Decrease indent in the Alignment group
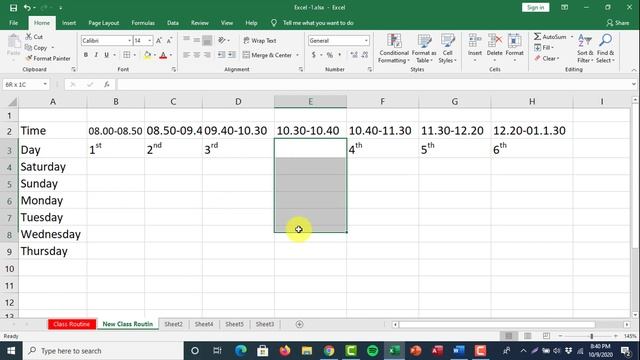 (221, 55)
